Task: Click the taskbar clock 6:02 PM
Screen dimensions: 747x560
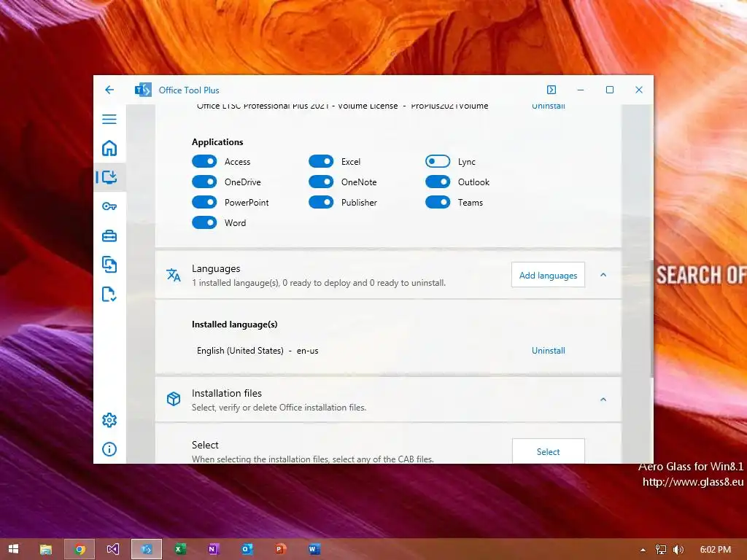Action: 715,550
